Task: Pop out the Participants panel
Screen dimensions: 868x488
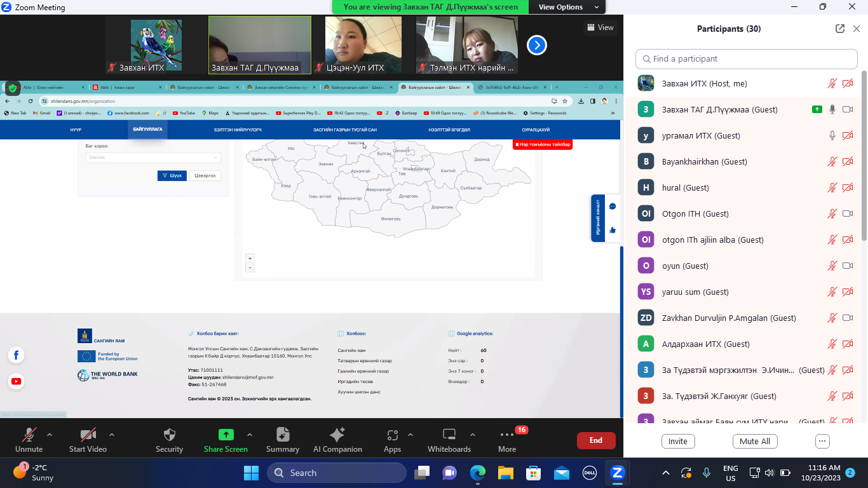Action: (840, 29)
